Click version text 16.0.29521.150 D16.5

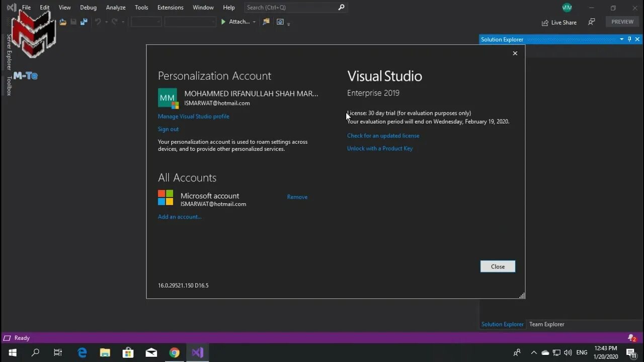click(x=183, y=286)
